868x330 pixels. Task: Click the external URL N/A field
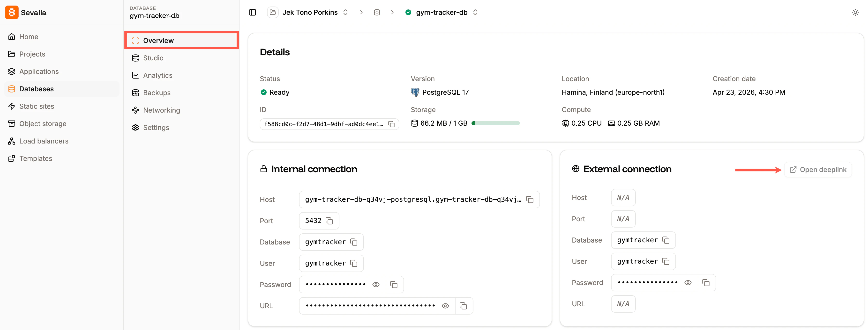[623, 304]
